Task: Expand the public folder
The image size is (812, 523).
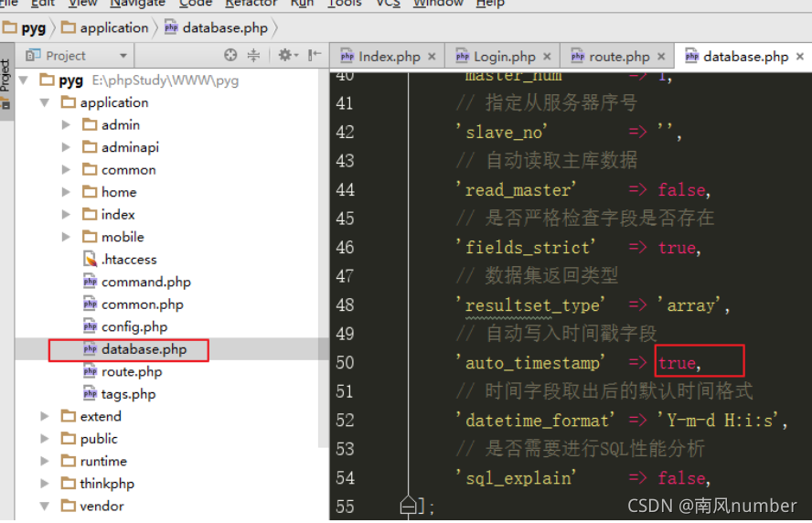Action: tap(45, 439)
